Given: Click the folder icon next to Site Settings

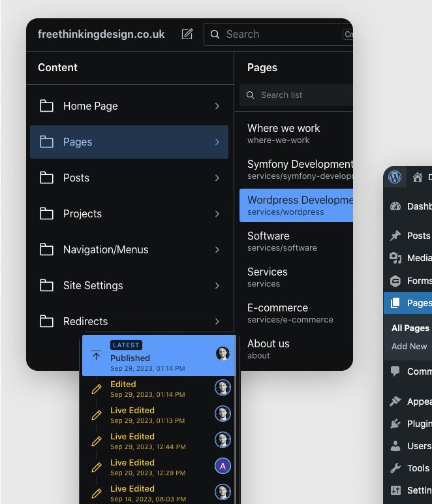Looking at the screenshot, I should point(46,285).
